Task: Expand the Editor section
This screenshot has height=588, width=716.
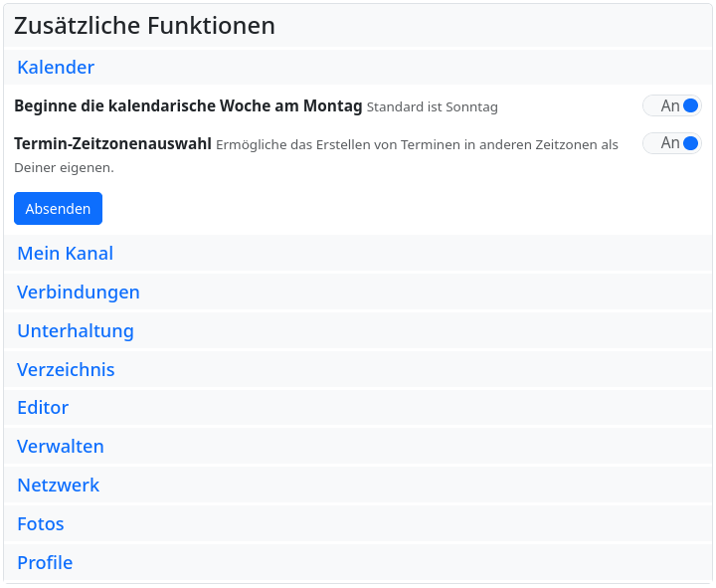Action: pos(43,408)
